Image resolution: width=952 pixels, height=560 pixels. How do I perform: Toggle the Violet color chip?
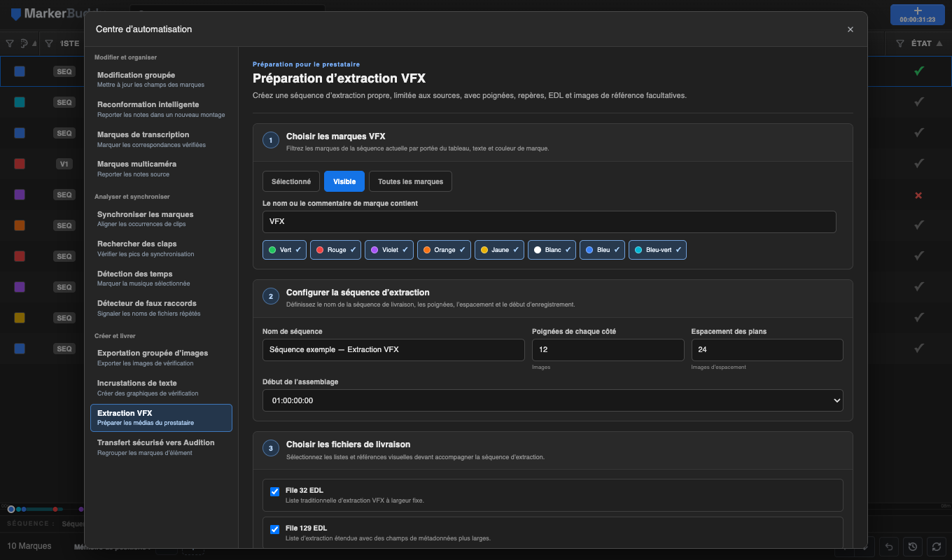[389, 250]
